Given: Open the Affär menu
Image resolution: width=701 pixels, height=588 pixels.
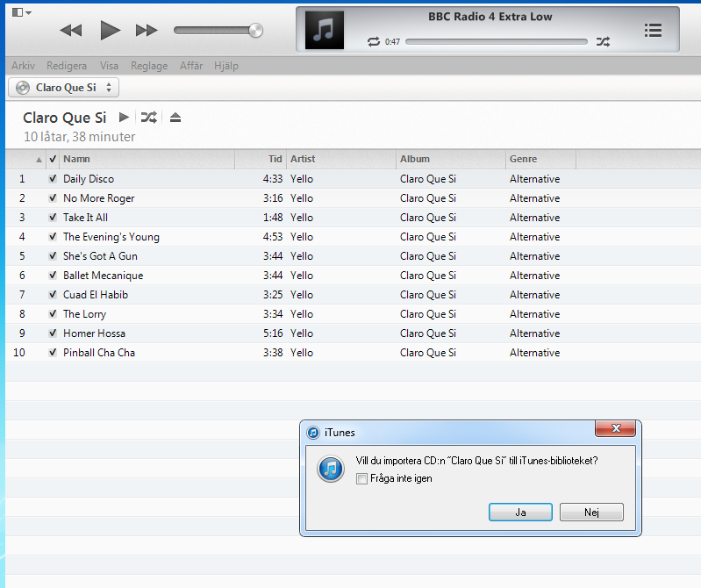Looking at the screenshot, I should (191, 66).
